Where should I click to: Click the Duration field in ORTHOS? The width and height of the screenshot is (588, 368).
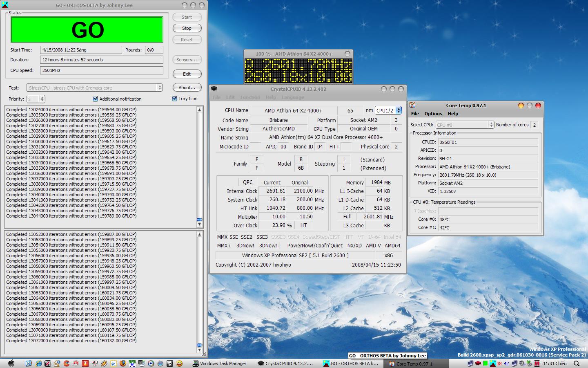pyautogui.click(x=102, y=60)
